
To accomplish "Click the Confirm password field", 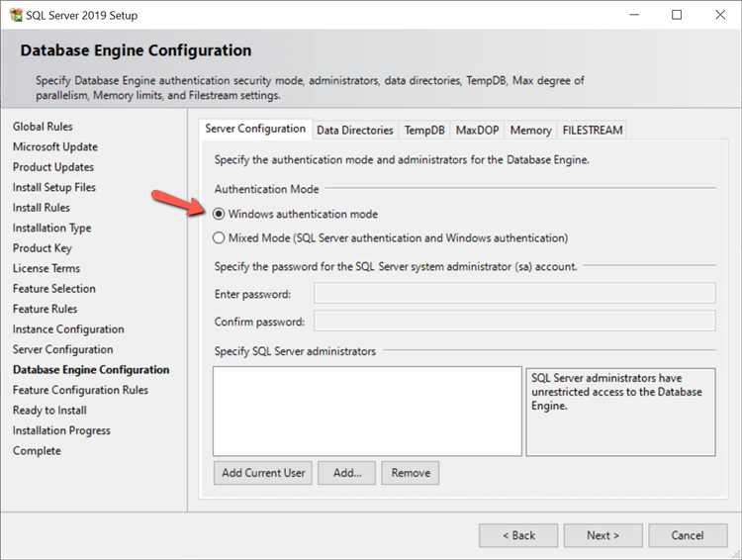I will pos(514,322).
